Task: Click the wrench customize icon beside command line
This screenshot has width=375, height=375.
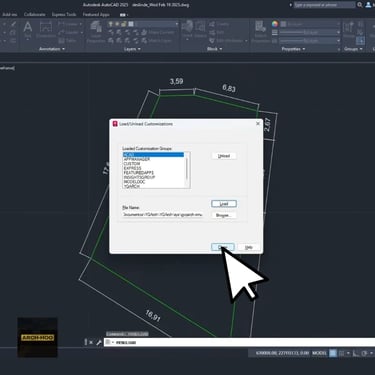Action: pos(98,342)
